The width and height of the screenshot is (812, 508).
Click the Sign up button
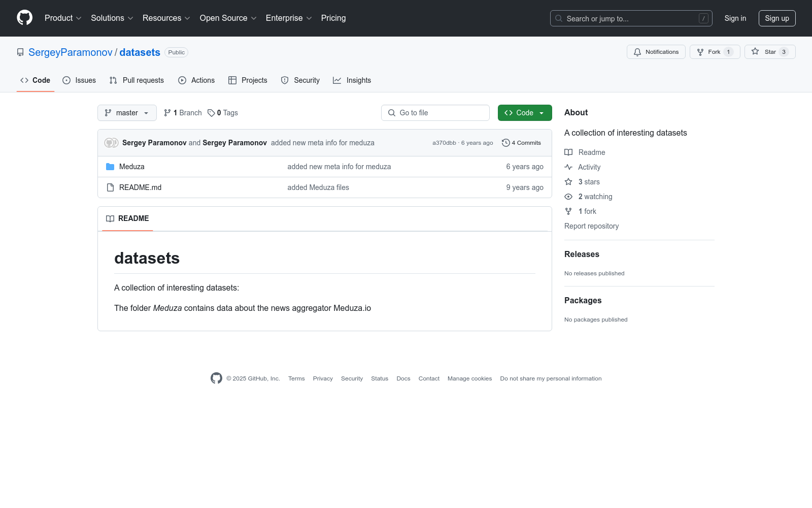pyautogui.click(x=777, y=18)
